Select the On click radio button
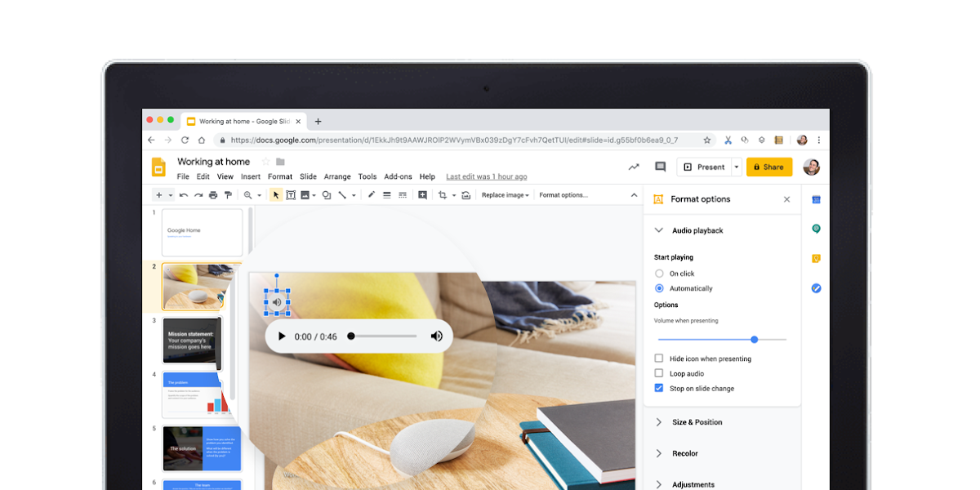 659,274
